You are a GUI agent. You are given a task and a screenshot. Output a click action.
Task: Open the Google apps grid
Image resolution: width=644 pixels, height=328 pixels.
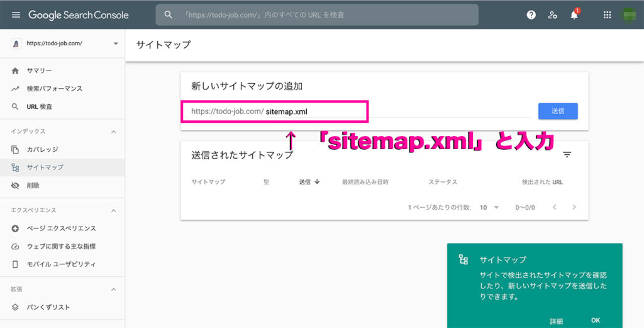click(607, 15)
